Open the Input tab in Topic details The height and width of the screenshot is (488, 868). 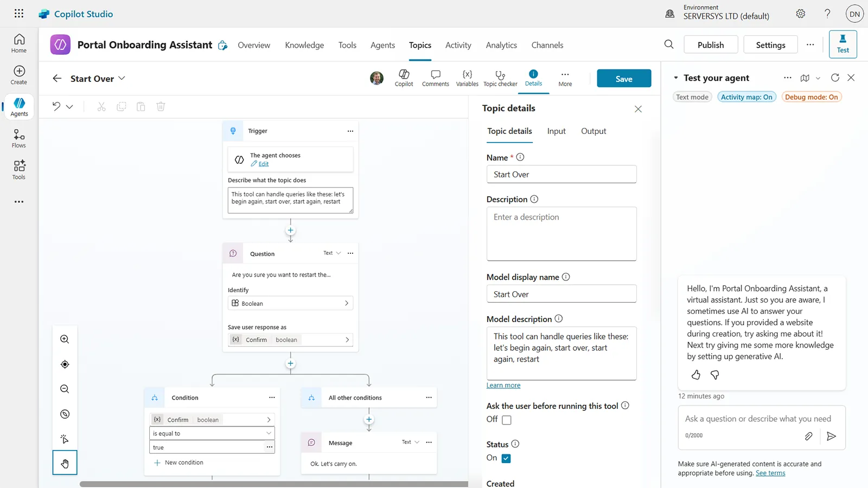click(556, 131)
